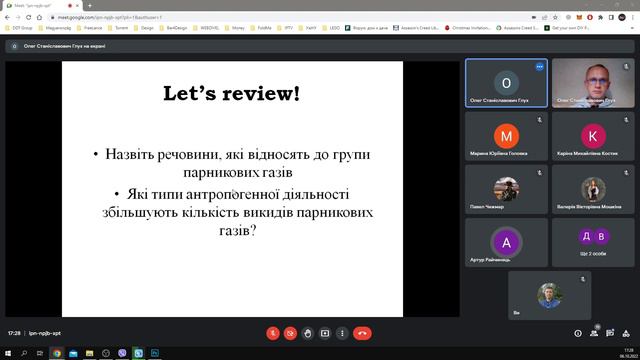Screen dimensions: 640x360
Task: Open the extensions puzzle menu
Action: 600,18
